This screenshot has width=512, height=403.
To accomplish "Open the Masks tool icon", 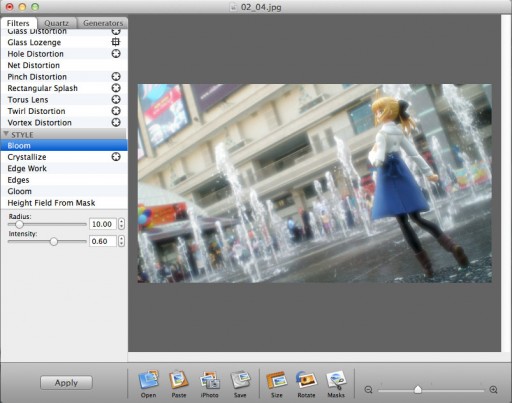I will pyautogui.click(x=336, y=380).
